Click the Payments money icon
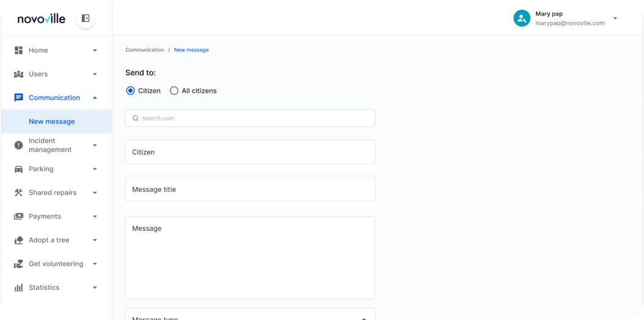The height and width of the screenshot is (320, 644). pos(18,216)
